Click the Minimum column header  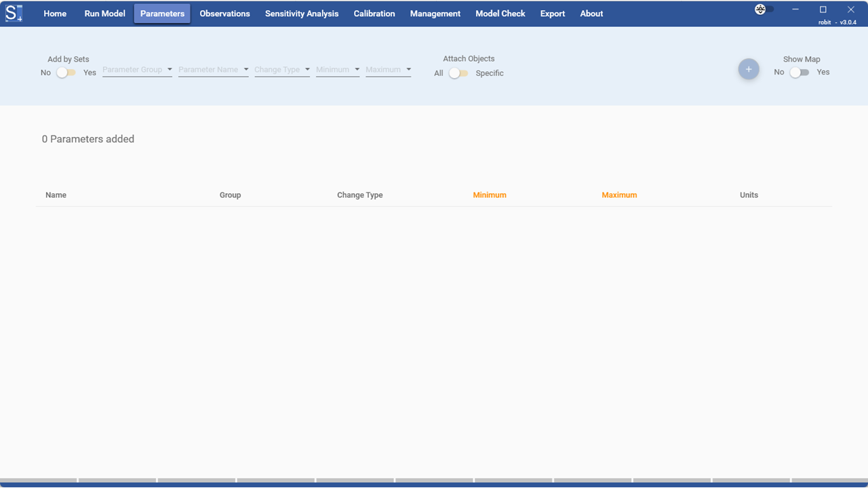point(490,195)
